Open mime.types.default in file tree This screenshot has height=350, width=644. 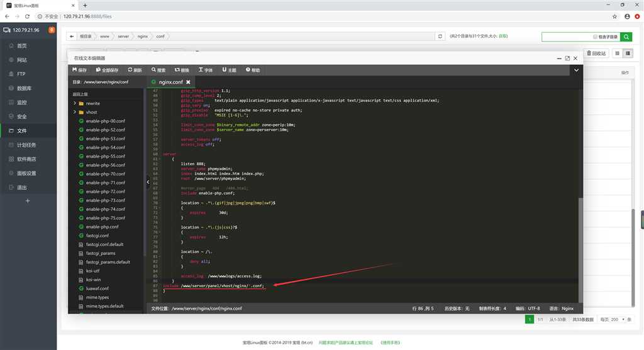pyautogui.click(x=105, y=306)
